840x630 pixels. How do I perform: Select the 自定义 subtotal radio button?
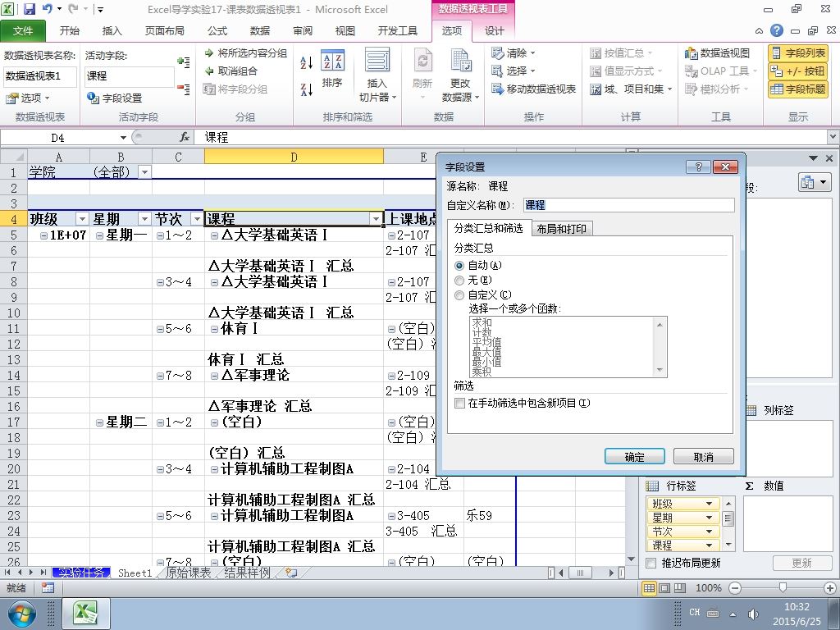click(459, 295)
